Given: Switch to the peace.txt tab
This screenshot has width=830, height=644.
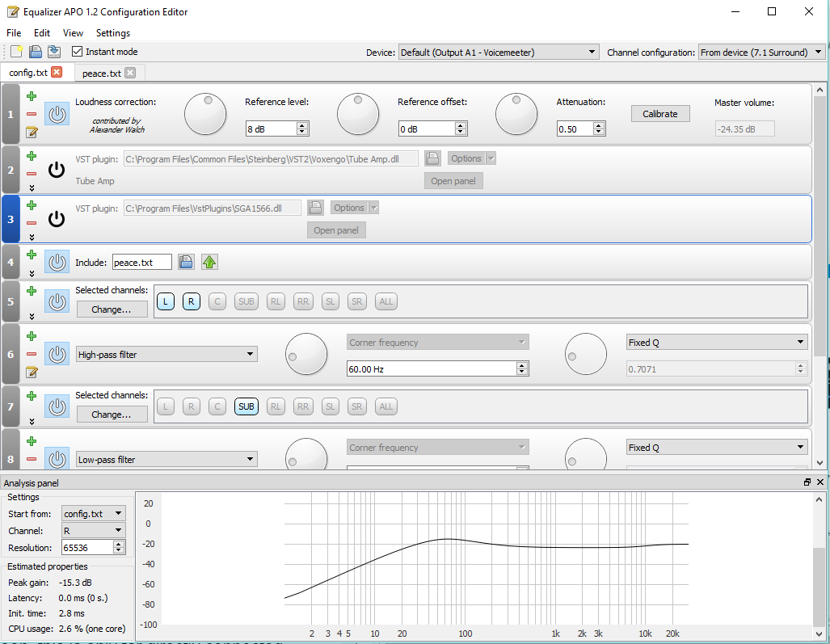Looking at the screenshot, I should point(100,71).
